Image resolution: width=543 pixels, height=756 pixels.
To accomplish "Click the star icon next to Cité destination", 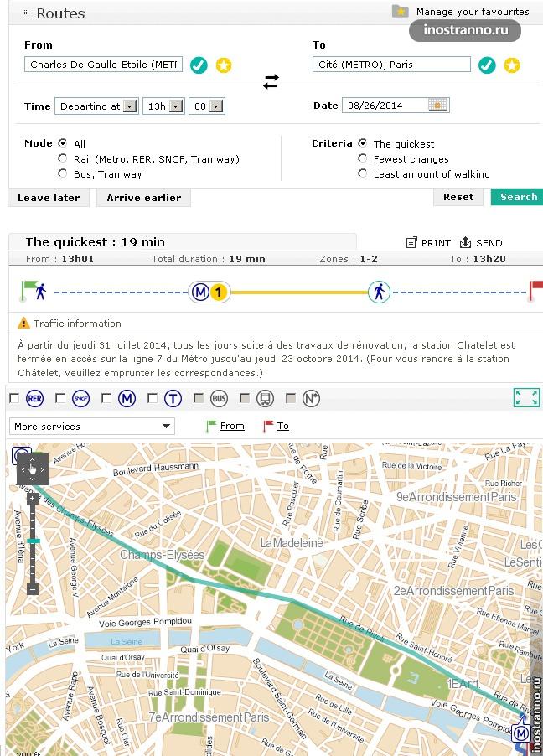I will [x=511, y=65].
